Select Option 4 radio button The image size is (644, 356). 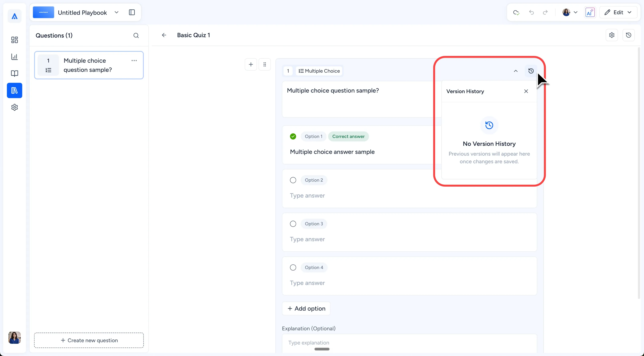pyautogui.click(x=293, y=268)
